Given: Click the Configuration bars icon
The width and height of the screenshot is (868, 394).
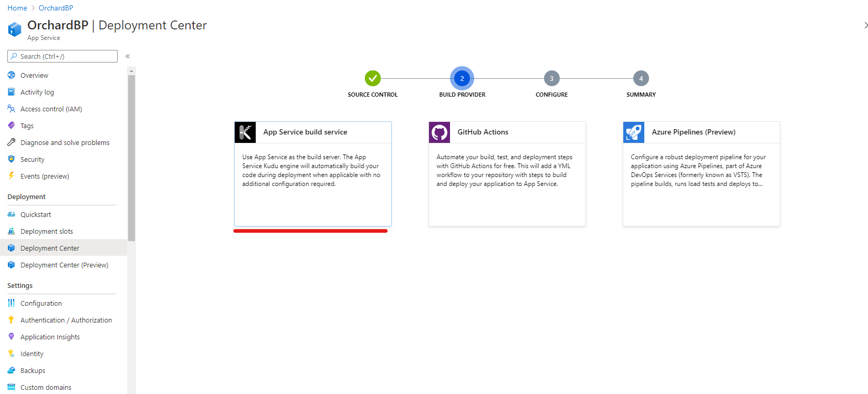Looking at the screenshot, I should pos(11,303).
